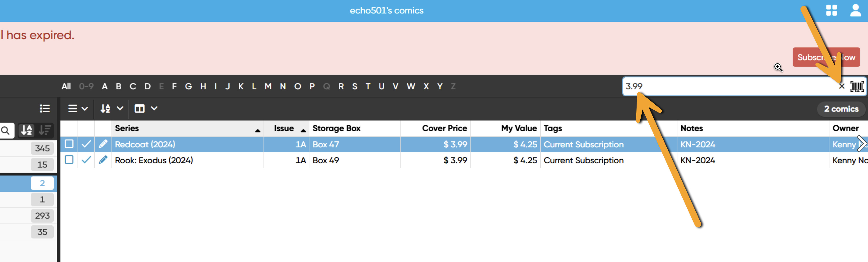Open the columns selection dropdown
Viewport: 868px width, 262px height.
(146, 109)
